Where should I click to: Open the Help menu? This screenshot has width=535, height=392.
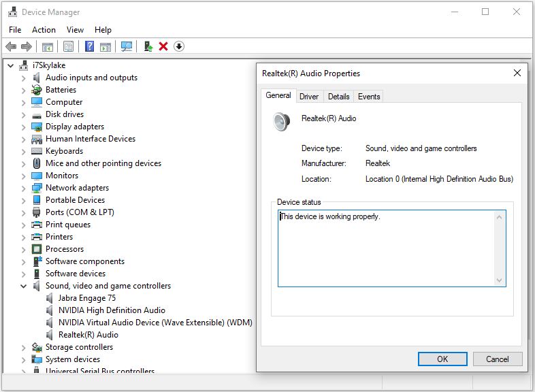click(103, 30)
